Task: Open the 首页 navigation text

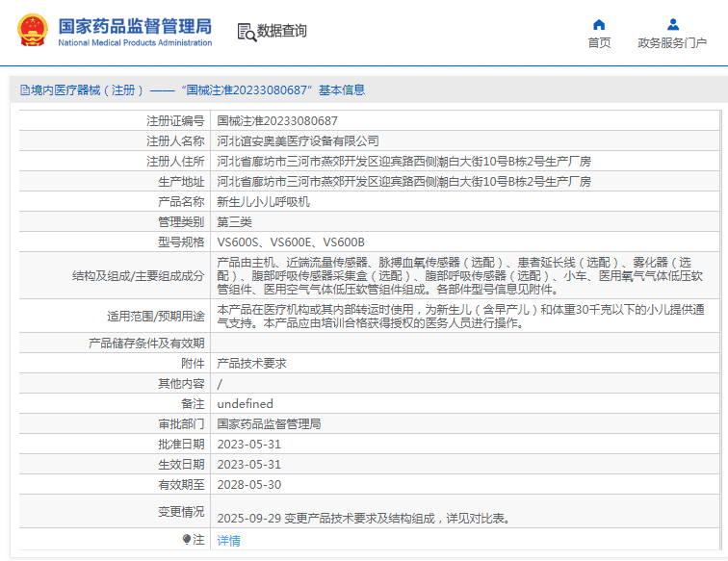Action: click(x=599, y=43)
